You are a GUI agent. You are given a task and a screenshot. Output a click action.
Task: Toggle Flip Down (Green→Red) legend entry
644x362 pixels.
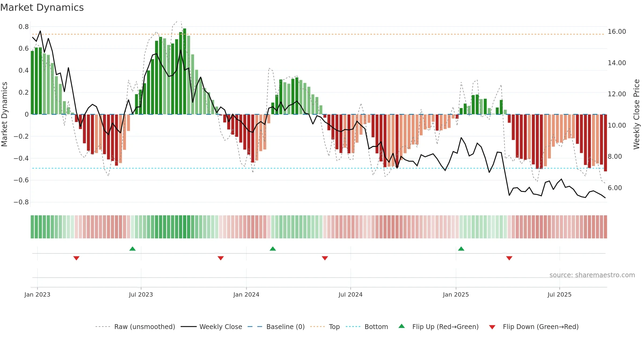[534, 327]
